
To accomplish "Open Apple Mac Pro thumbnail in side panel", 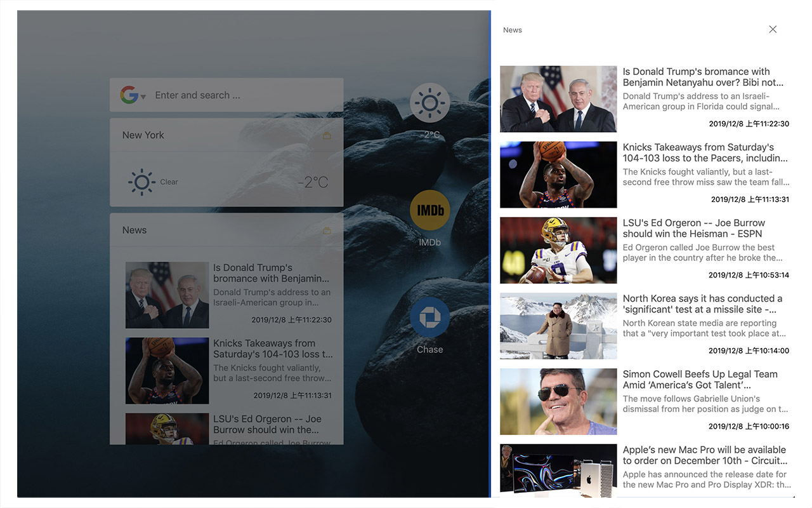I will pyautogui.click(x=558, y=470).
